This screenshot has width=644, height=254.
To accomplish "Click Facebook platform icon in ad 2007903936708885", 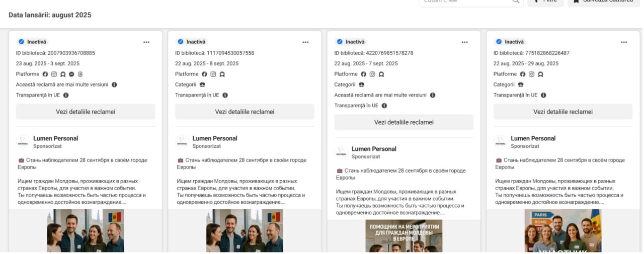I will click(x=45, y=74).
